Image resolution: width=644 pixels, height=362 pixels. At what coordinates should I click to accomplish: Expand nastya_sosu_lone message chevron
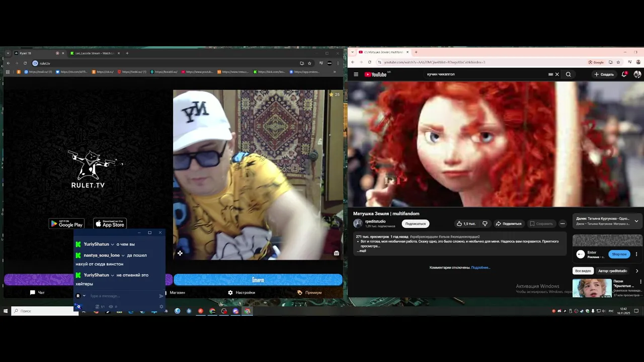(123, 255)
